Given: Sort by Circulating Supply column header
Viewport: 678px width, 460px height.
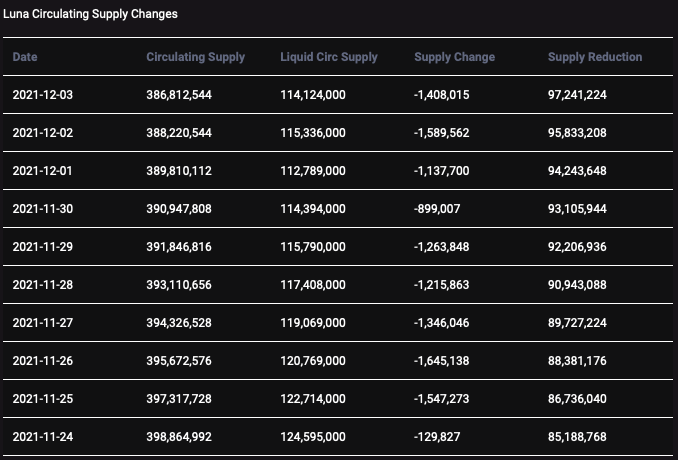Looking at the screenshot, I should click(195, 57).
